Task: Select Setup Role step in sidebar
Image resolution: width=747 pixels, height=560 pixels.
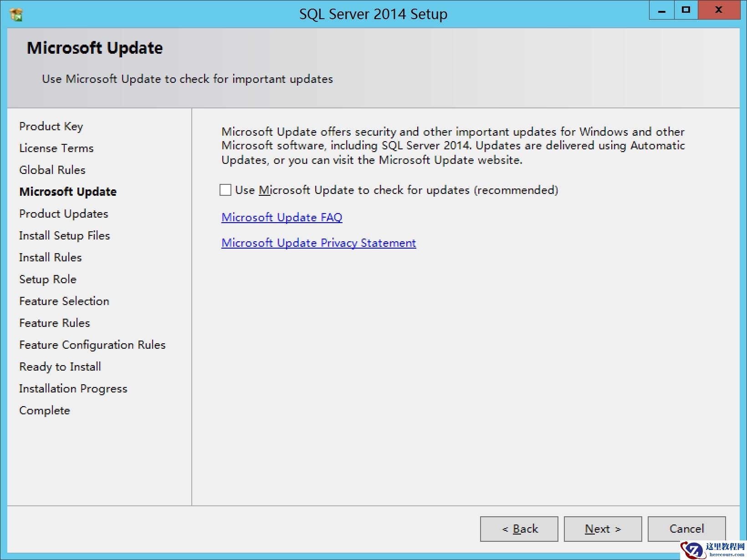Action: [48, 280]
